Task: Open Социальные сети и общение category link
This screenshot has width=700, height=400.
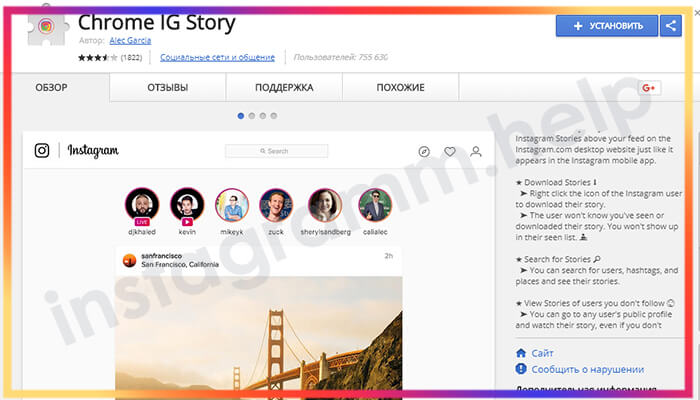Action: pyautogui.click(x=217, y=57)
